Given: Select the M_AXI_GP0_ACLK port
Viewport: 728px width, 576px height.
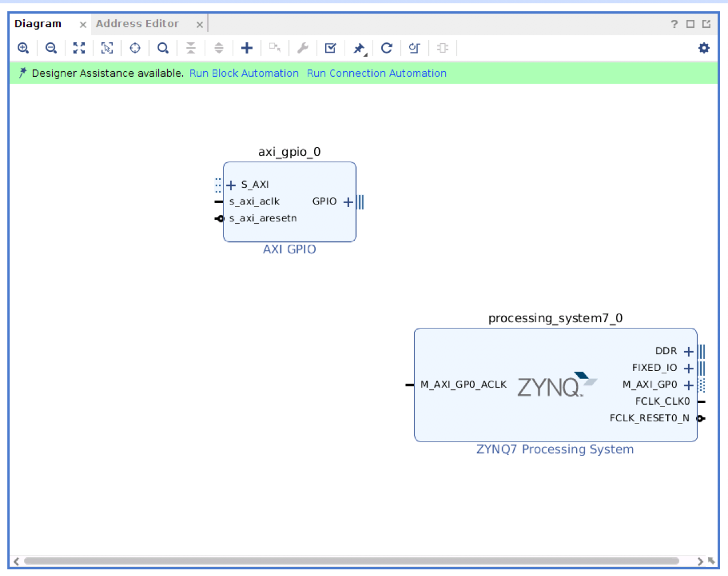Looking at the screenshot, I should (x=464, y=385).
